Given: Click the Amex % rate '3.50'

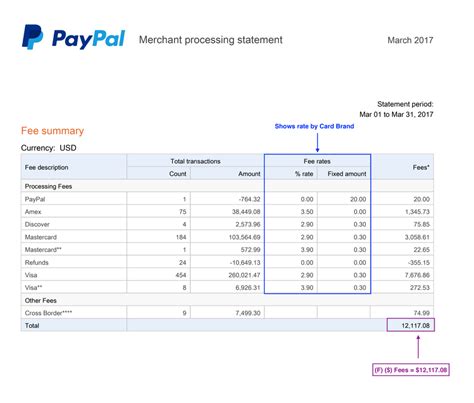Looking at the screenshot, I should click(307, 212).
